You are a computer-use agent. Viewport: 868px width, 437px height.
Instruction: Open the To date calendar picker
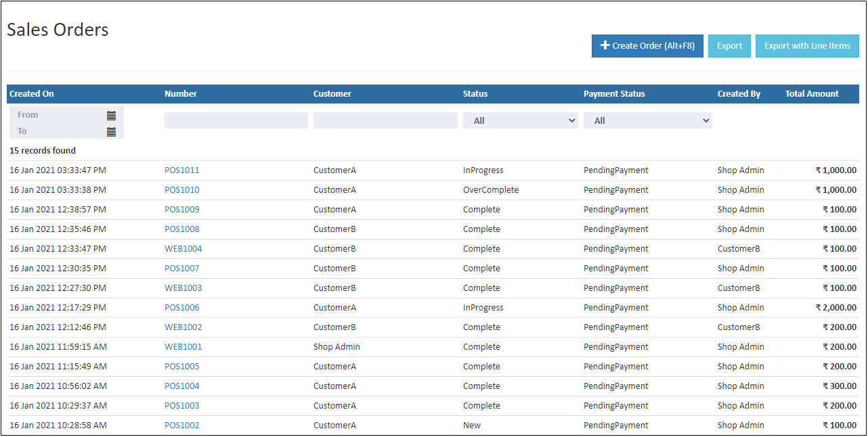112,131
